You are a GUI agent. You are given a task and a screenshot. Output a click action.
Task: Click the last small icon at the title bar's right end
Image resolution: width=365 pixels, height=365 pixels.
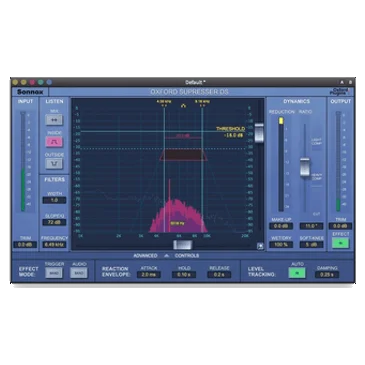(350, 82)
